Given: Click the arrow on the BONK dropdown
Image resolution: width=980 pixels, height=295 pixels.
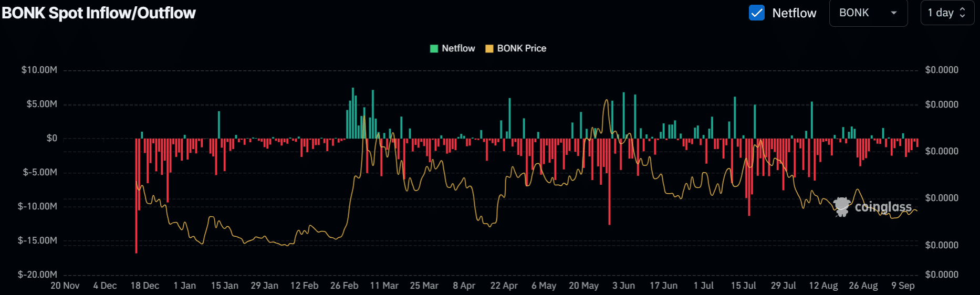Looking at the screenshot, I should tap(894, 13).
